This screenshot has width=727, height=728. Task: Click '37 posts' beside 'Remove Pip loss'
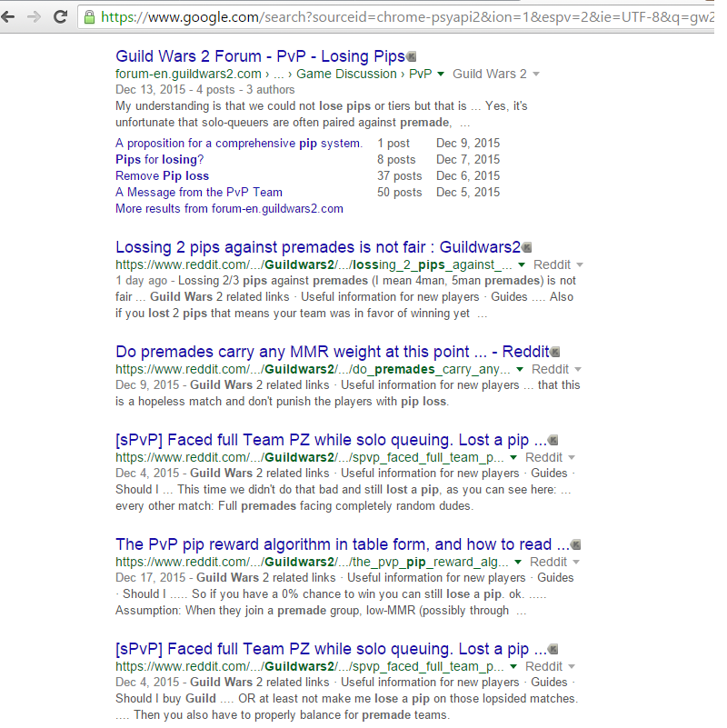coord(400,176)
